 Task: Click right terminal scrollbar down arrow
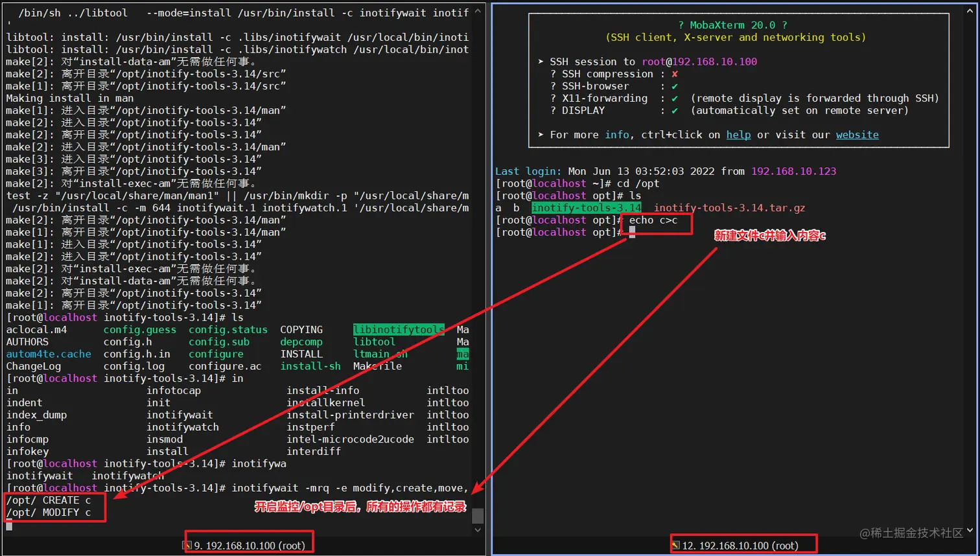tap(970, 530)
